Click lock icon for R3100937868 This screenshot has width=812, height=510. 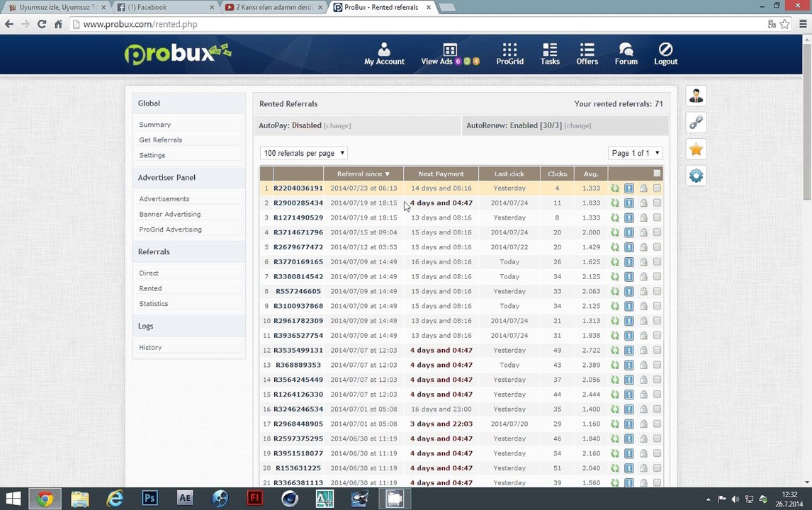tap(643, 306)
